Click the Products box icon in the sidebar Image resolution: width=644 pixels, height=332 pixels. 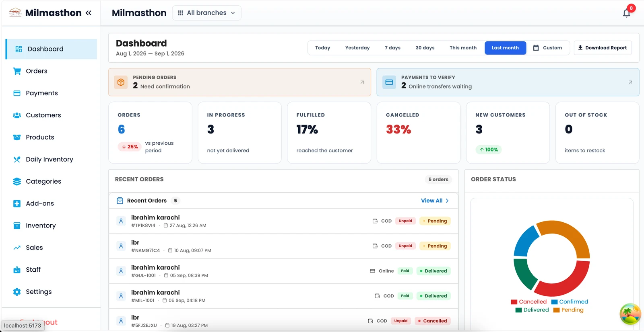click(17, 137)
